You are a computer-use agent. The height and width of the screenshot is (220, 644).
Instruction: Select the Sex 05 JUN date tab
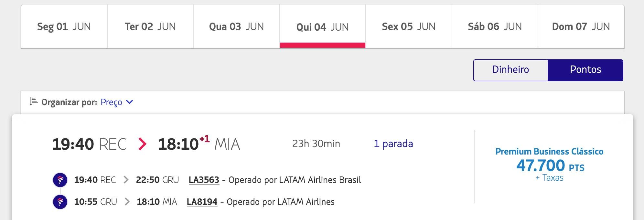point(409,26)
